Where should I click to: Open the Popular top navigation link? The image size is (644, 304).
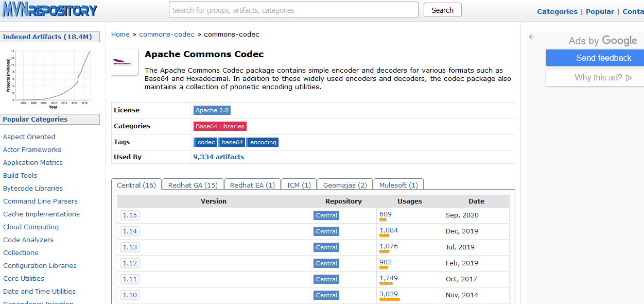point(600,11)
